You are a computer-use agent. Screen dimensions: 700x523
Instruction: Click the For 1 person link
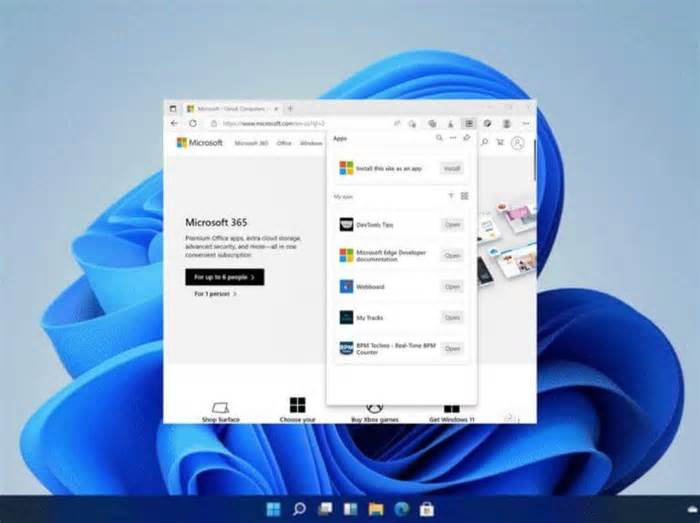point(216,294)
